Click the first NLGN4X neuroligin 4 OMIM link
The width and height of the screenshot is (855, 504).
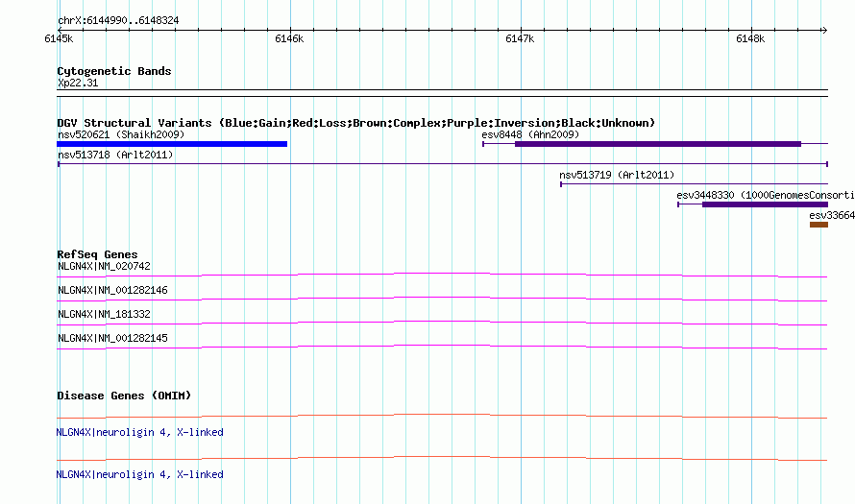point(139,432)
